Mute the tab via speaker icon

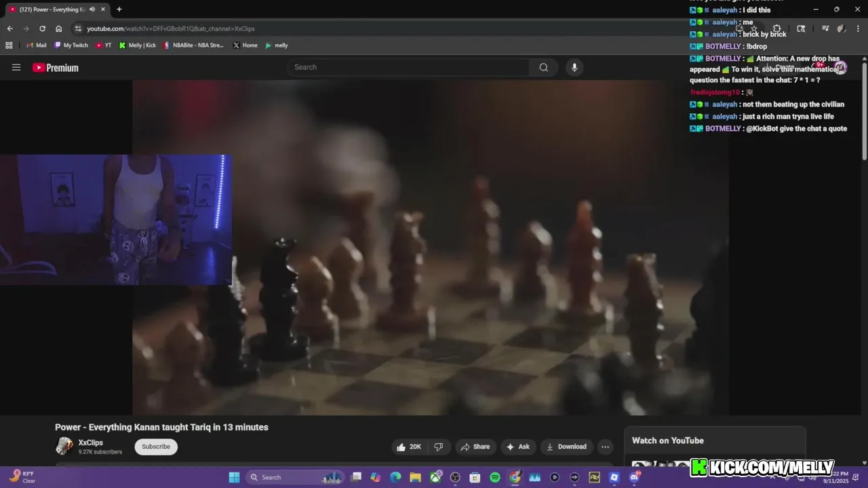tap(92, 9)
